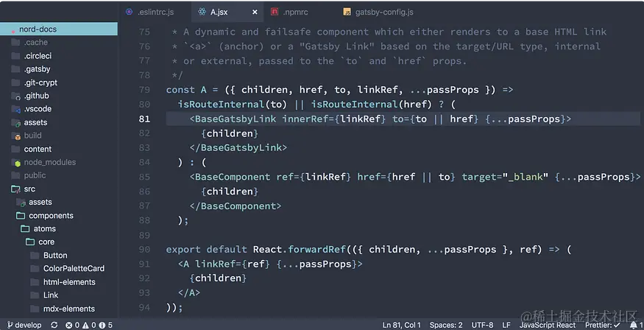This screenshot has width=644, height=330.
Task: Click the .cache folder icon
Action: point(15,42)
